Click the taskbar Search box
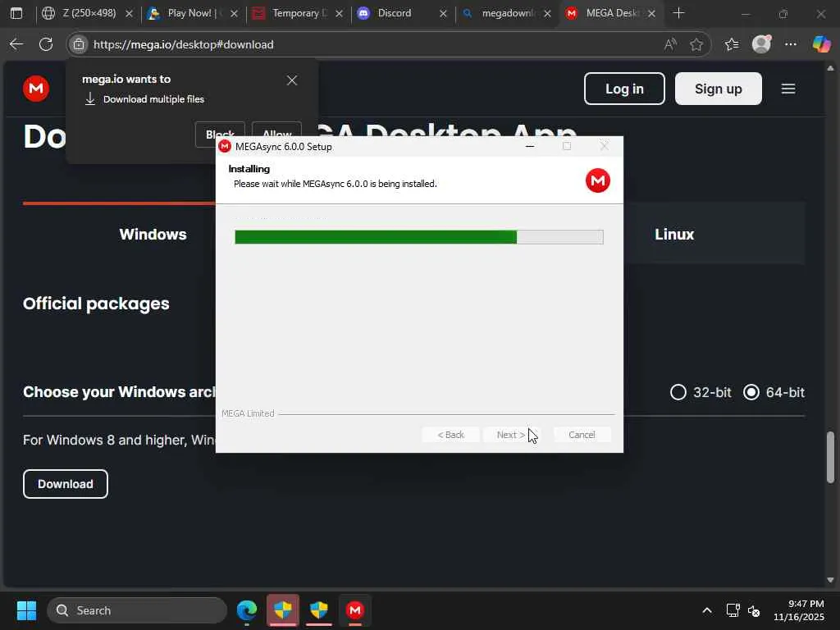The height and width of the screenshot is (630, 840). (137, 610)
